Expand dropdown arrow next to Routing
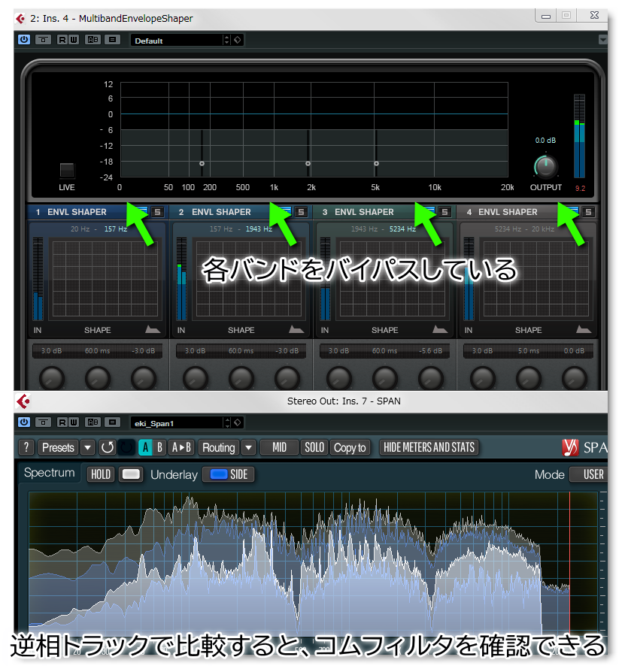625x672 pixels. click(249, 447)
